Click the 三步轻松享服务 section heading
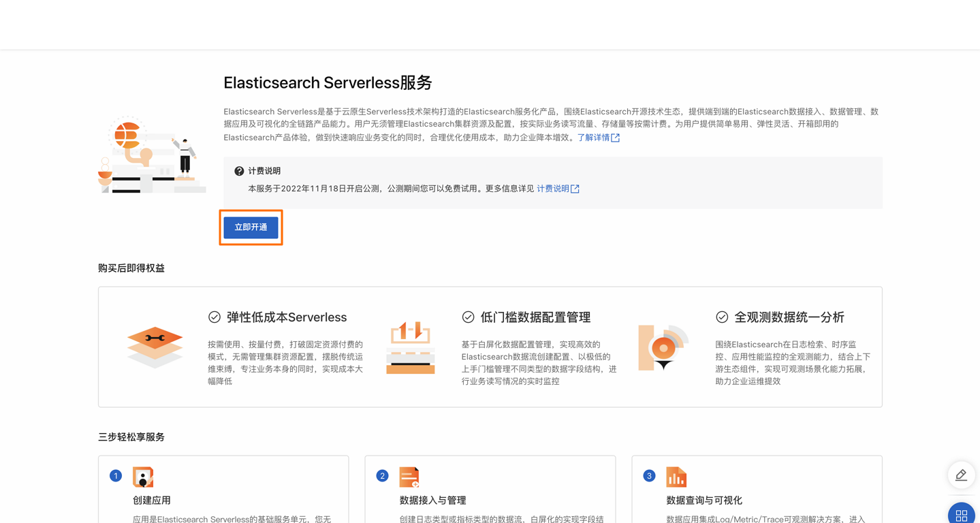This screenshot has width=980, height=523. tap(131, 437)
